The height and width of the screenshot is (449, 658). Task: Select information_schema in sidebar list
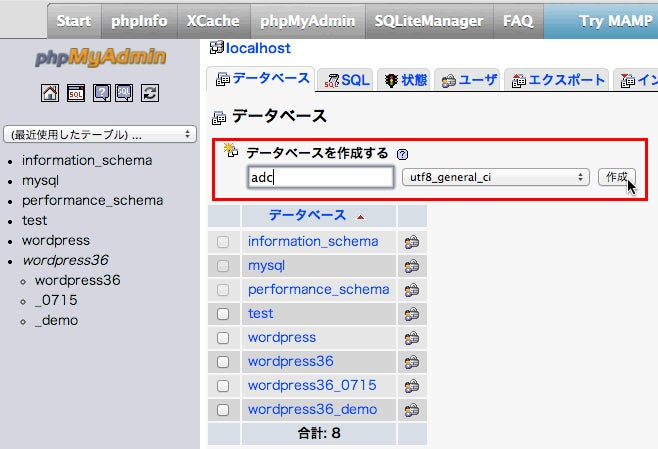click(87, 160)
